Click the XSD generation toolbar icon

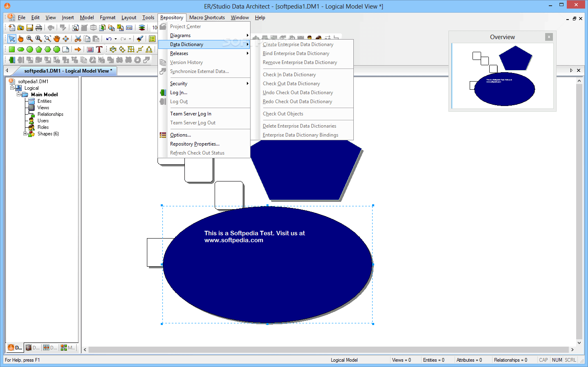point(129,28)
